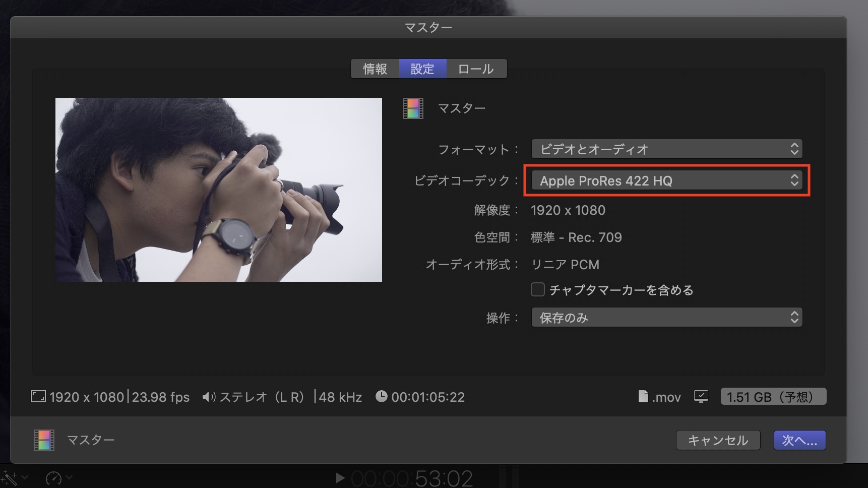Click the frame size icon beside 1920 x 1080

click(38, 397)
